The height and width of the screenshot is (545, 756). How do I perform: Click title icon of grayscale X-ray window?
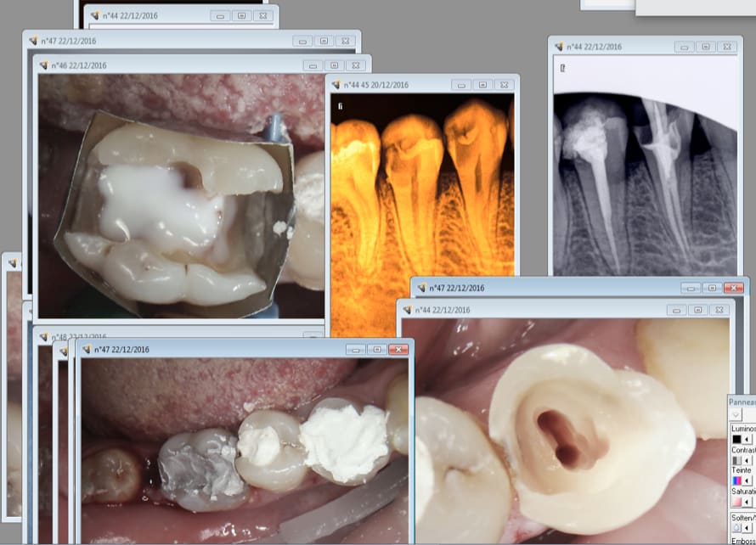(558, 47)
